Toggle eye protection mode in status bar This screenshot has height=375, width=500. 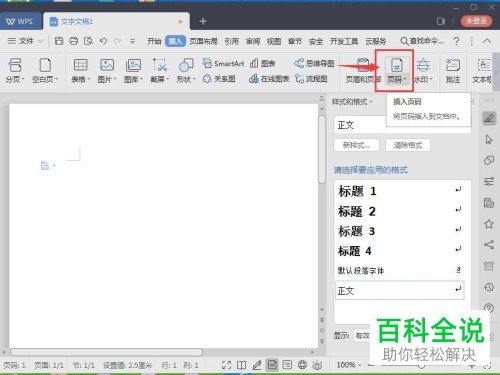317,365
